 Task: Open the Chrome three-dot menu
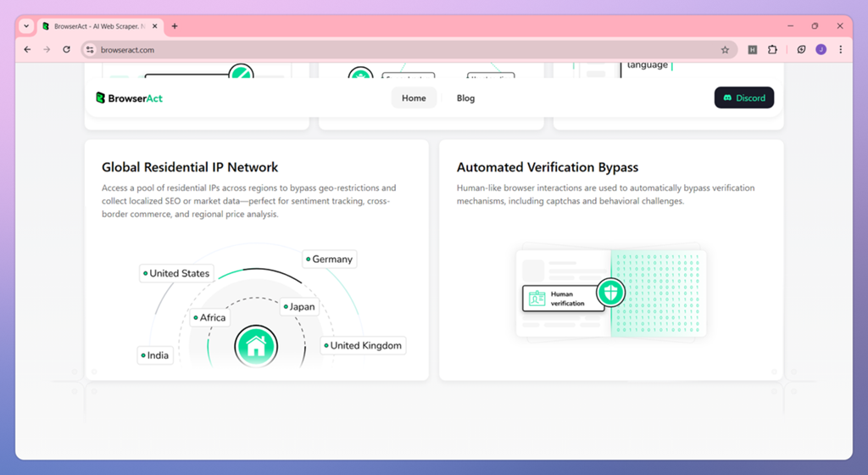[840, 50]
